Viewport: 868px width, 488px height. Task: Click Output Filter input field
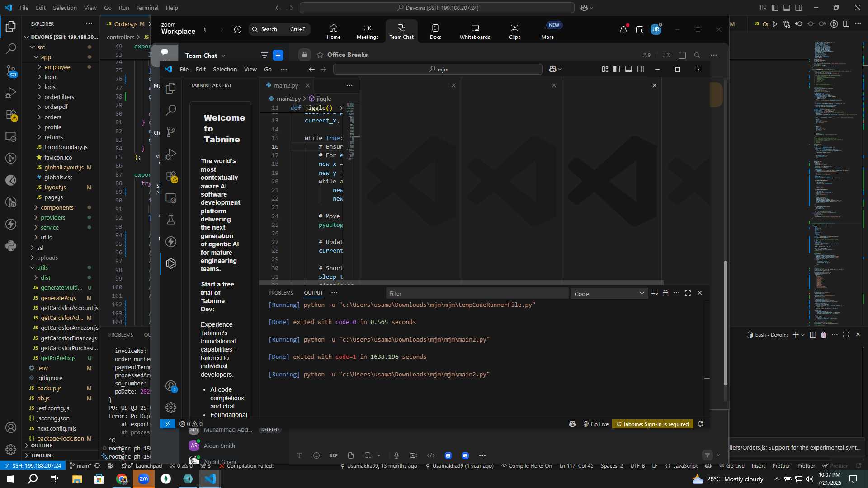click(477, 294)
